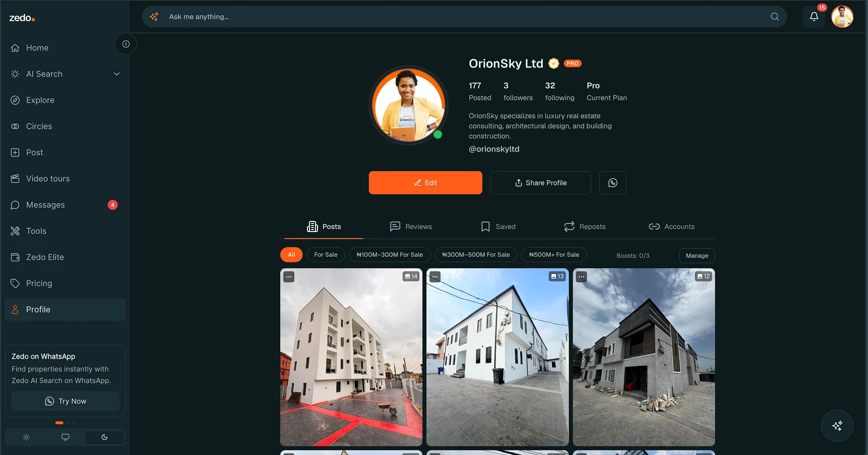Open Messages with 4 unread
This screenshot has height=455, width=868.
coord(65,205)
